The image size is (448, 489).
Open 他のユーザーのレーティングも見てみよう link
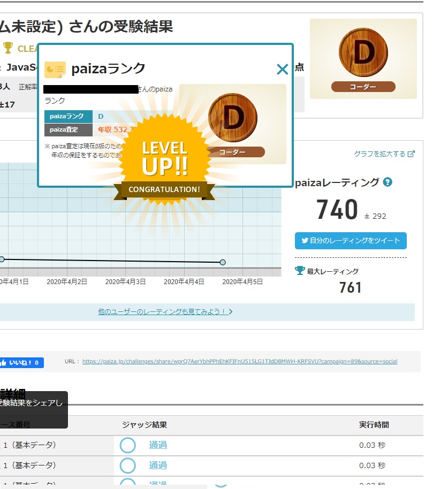click(x=165, y=311)
